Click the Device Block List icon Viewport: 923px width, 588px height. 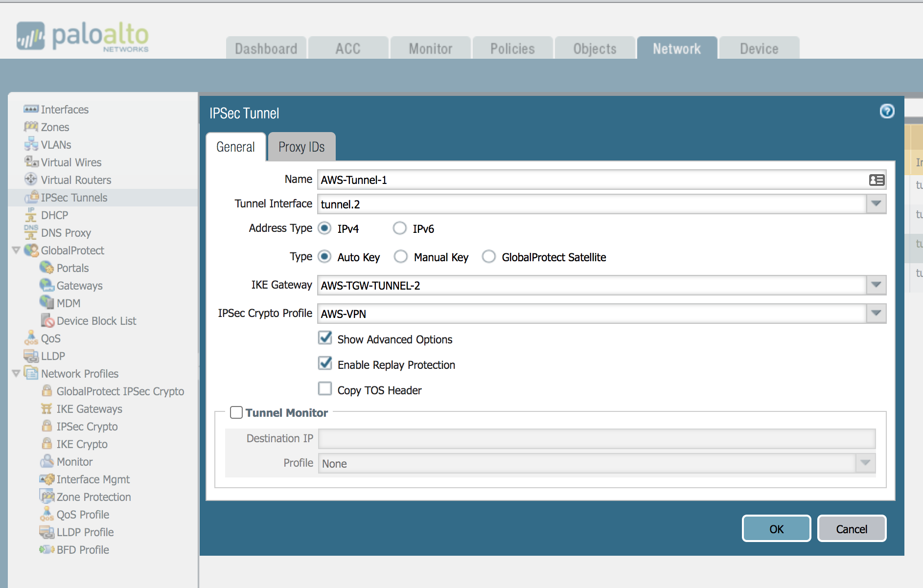(47, 320)
